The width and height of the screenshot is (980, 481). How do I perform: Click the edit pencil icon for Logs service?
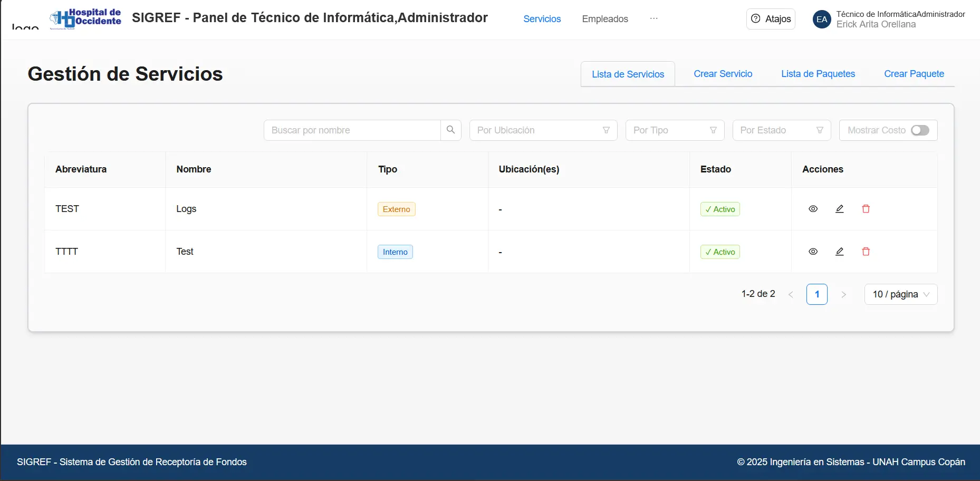point(839,209)
